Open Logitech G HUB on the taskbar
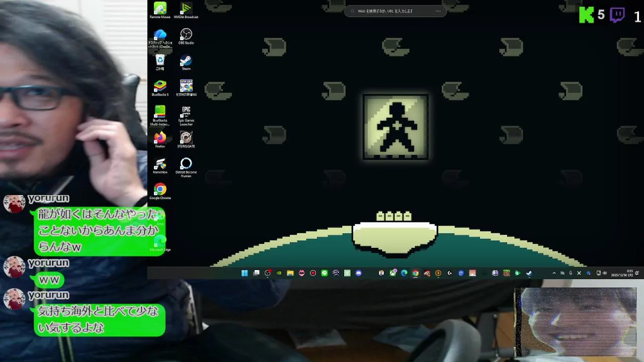Screen dimensions: 644x362 [x=450, y=273]
